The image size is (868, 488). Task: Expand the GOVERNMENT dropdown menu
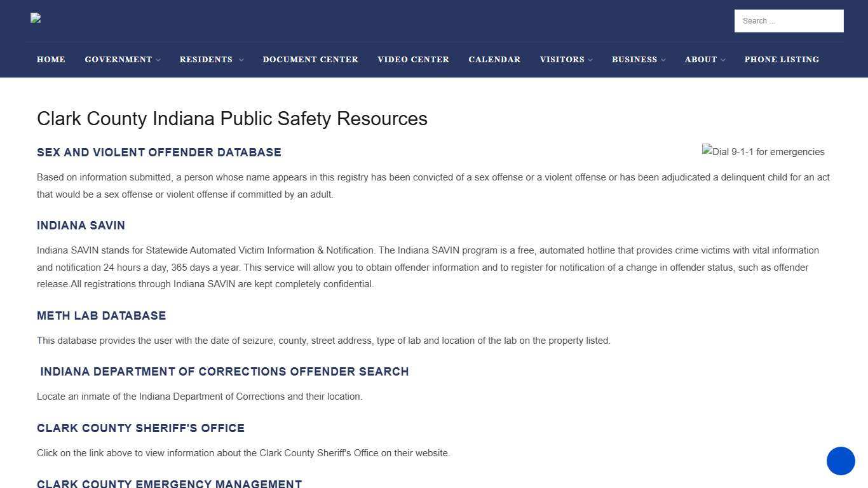tap(118, 59)
